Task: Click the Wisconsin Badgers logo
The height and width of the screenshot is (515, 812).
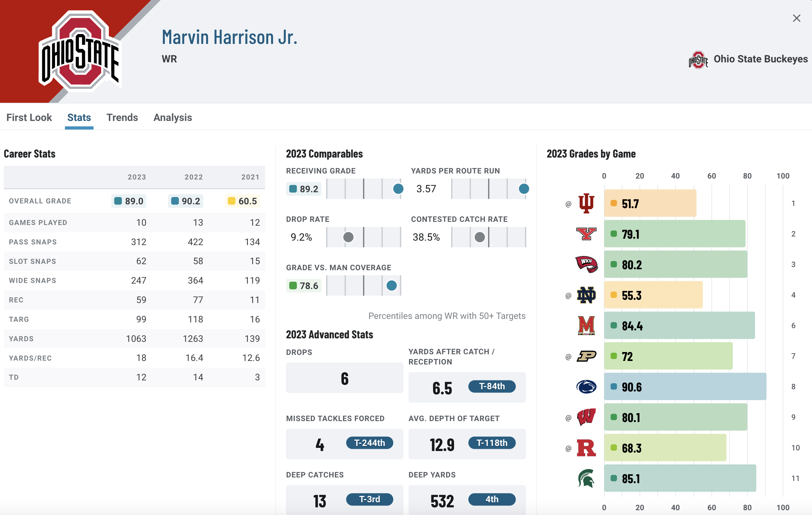Action: 586,417
